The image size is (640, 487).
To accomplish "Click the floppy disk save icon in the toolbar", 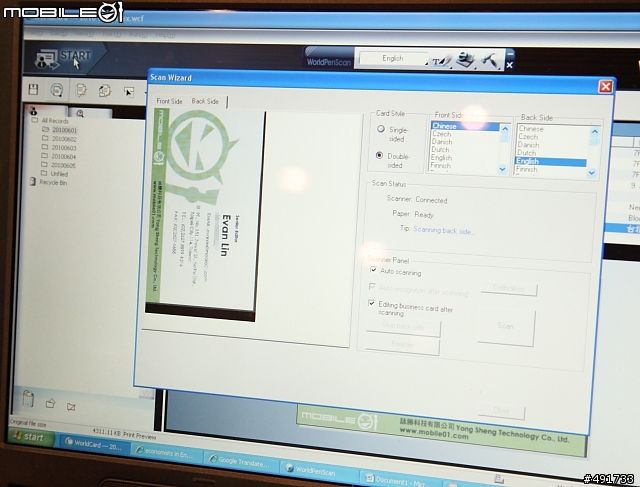I will pyautogui.click(x=33, y=89).
